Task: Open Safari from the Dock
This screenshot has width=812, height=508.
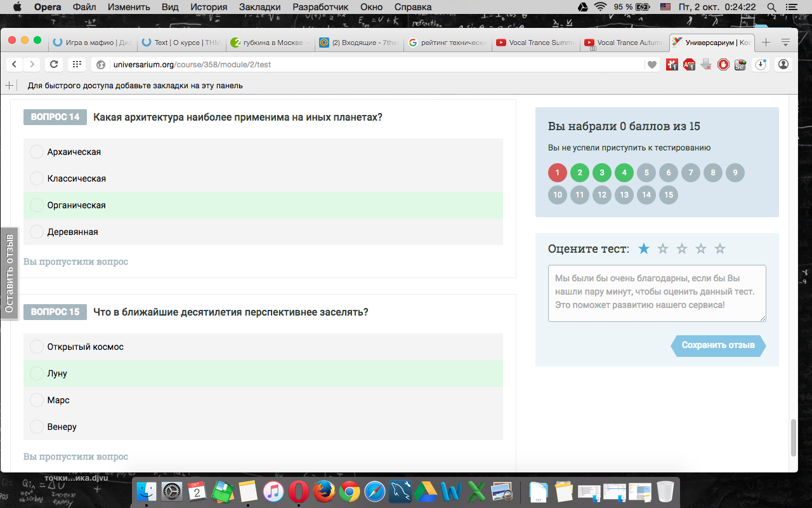Action: 375,491
